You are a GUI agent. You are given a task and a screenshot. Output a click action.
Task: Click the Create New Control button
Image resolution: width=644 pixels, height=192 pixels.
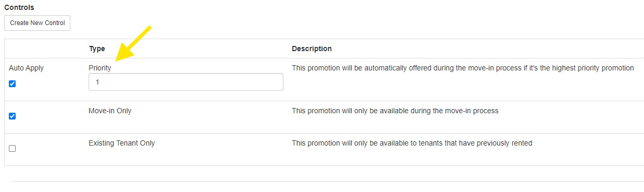tap(37, 23)
